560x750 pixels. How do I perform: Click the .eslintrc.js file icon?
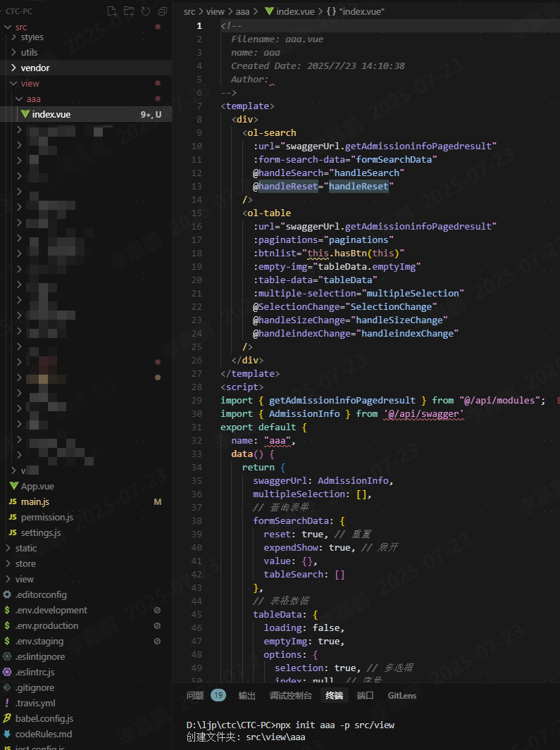point(7,673)
